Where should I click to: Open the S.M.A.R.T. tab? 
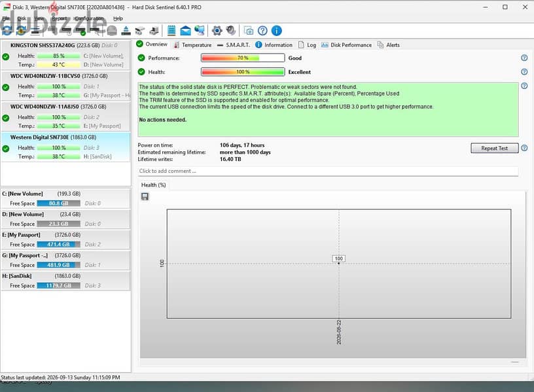click(x=234, y=45)
